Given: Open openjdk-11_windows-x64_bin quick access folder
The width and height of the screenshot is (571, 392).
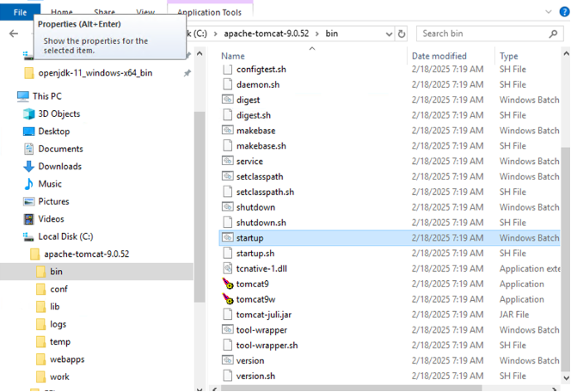Looking at the screenshot, I should pyautogui.click(x=95, y=73).
